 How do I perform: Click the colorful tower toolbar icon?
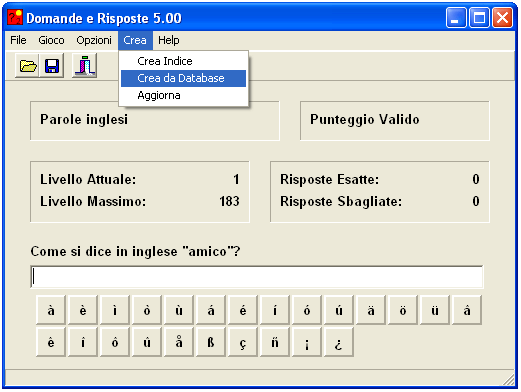85,66
